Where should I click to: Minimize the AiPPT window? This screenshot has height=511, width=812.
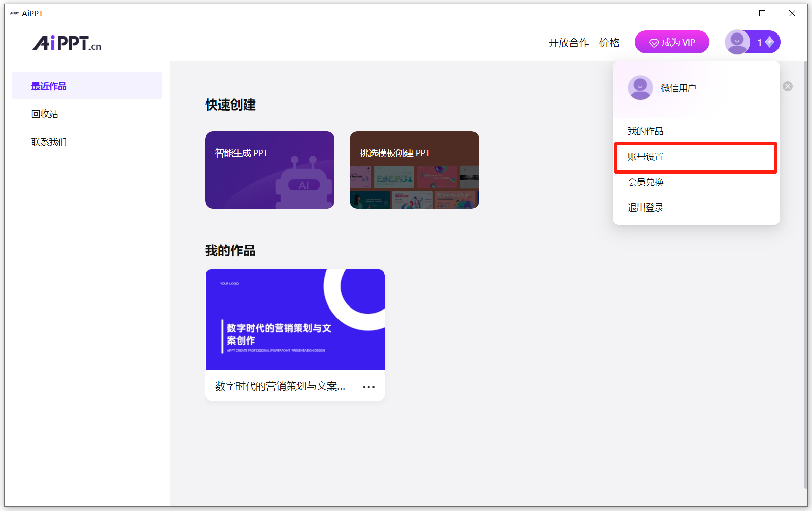733,13
